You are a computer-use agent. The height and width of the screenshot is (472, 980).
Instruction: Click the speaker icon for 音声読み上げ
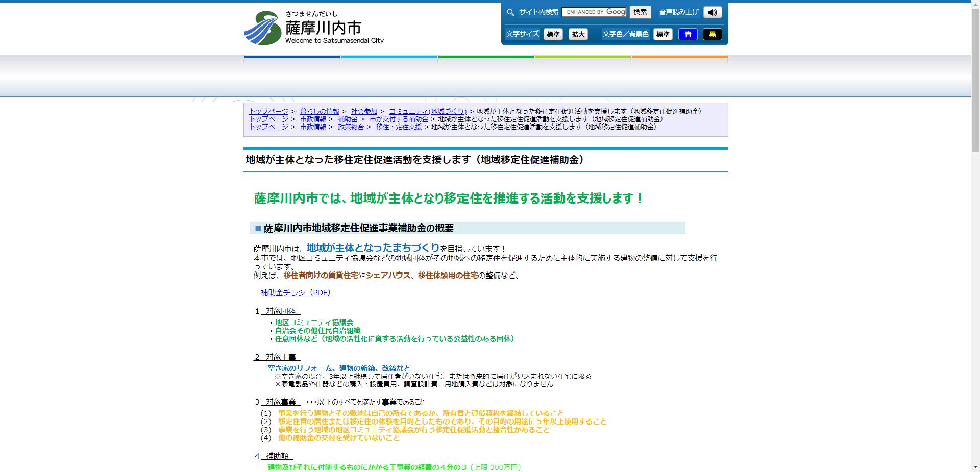(x=713, y=12)
